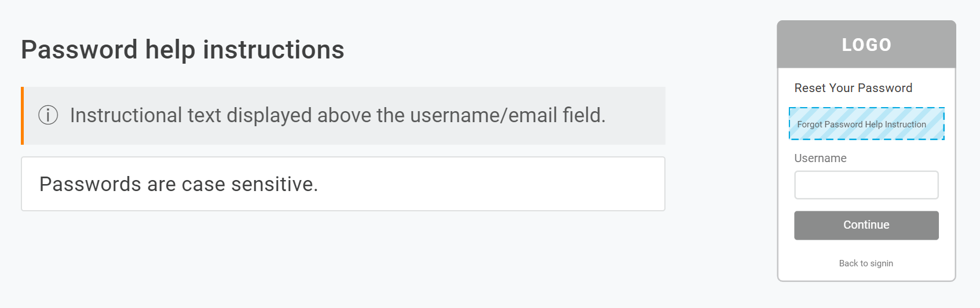Screen dimensions: 980x308
Task: Click the word "Passwords" in the text box
Action: click(90, 184)
